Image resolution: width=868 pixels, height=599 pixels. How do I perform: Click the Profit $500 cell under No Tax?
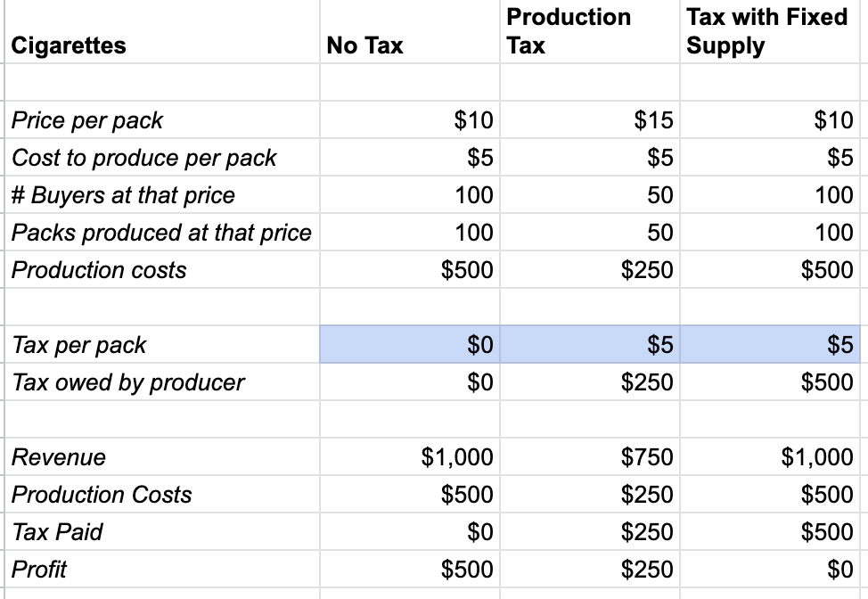410,569
